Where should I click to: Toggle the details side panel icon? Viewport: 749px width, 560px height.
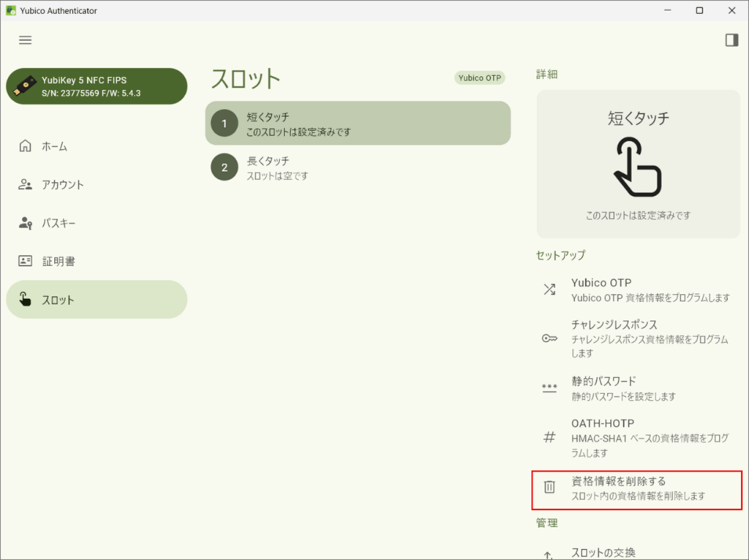click(x=731, y=40)
